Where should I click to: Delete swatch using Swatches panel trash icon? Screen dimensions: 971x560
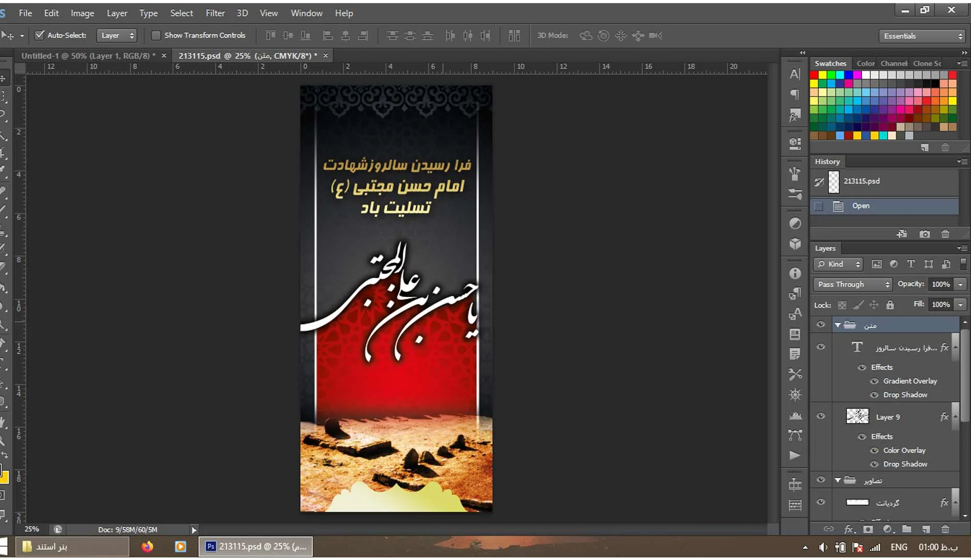[945, 148]
